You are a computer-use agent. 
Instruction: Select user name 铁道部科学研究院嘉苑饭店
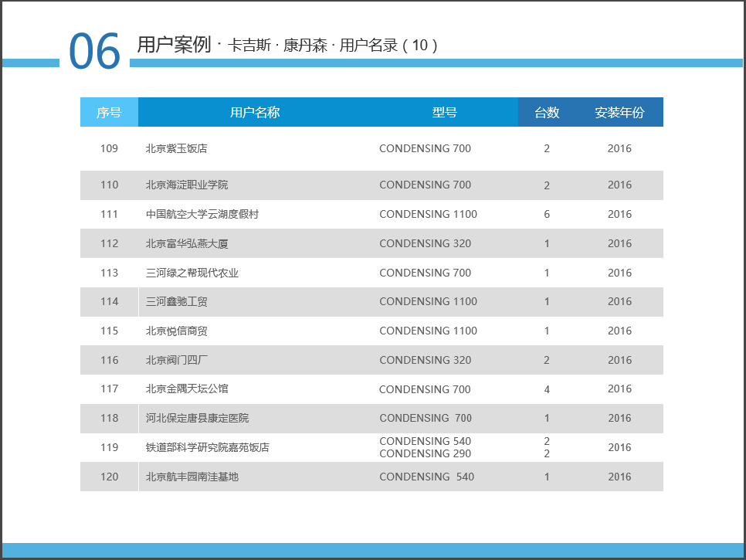[x=208, y=447]
